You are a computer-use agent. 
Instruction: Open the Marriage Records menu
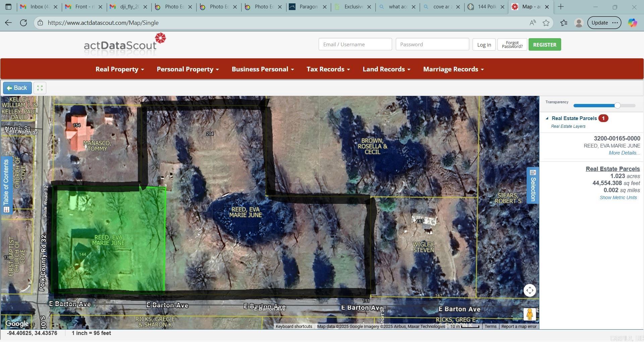(x=453, y=69)
